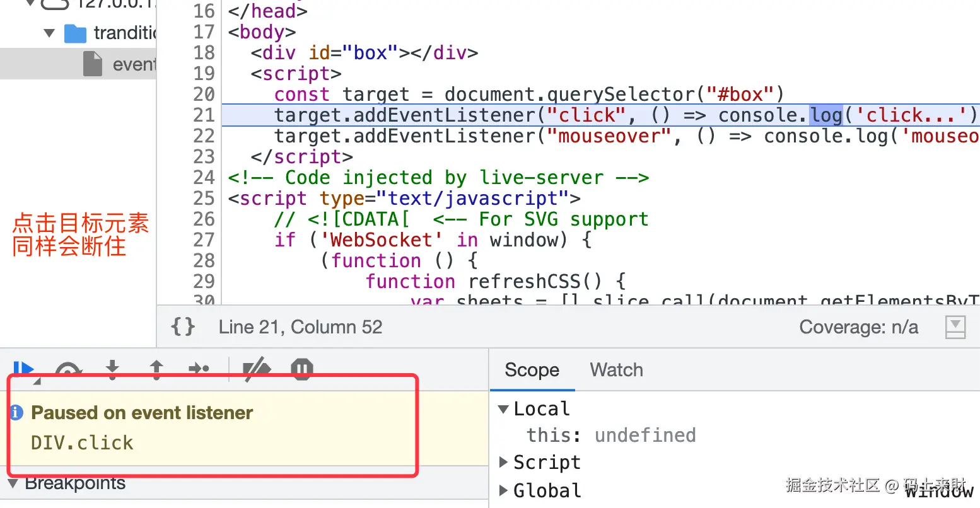Screen dimensions: 980x508
Task: Click the refreshCSS function name on line 29
Action: (523, 281)
